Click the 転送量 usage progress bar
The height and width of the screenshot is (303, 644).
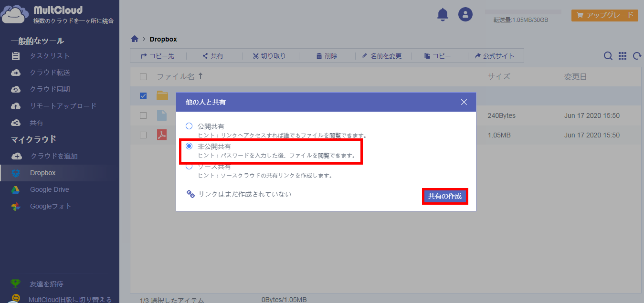pyautogui.click(x=523, y=12)
